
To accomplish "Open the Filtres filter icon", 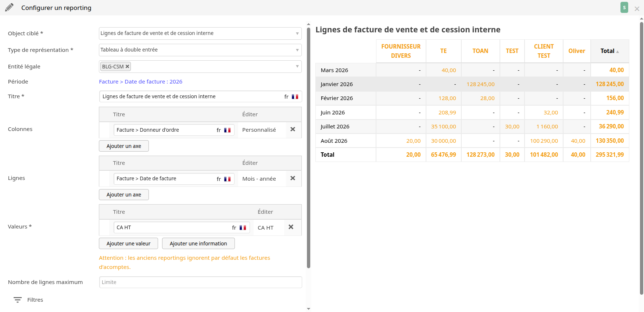I will click(x=18, y=300).
